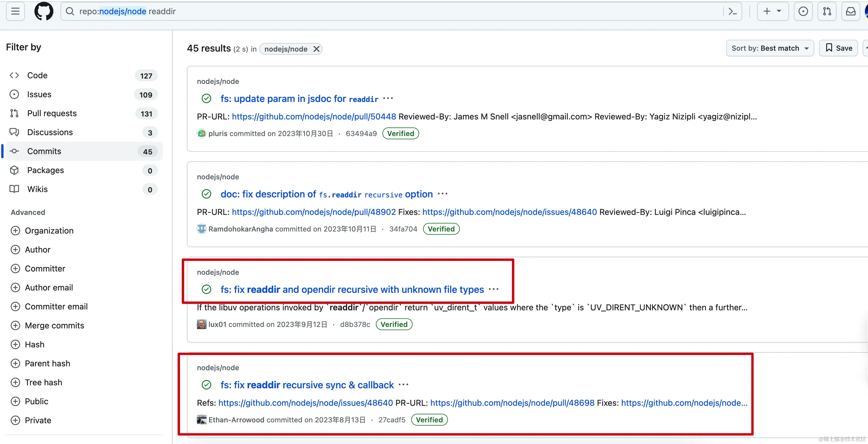Add Author advanced filter
Screen dimensions: 868x444
(x=31, y=250)
